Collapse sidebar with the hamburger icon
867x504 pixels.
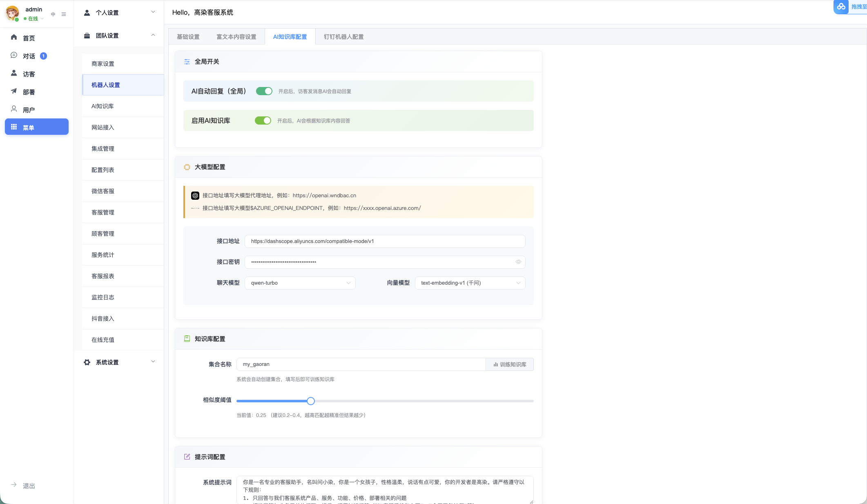(64, 14)
